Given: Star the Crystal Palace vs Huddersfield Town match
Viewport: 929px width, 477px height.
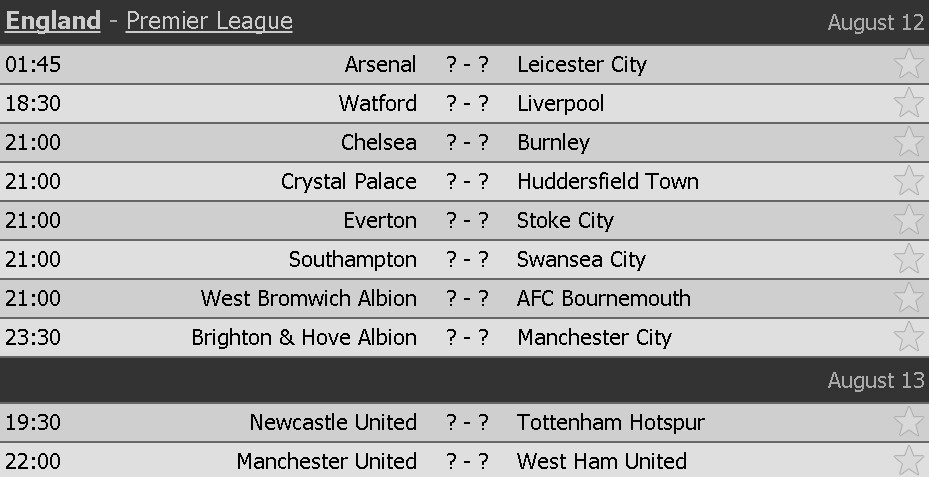Looking at the screenshot, I should click(908, 181).
